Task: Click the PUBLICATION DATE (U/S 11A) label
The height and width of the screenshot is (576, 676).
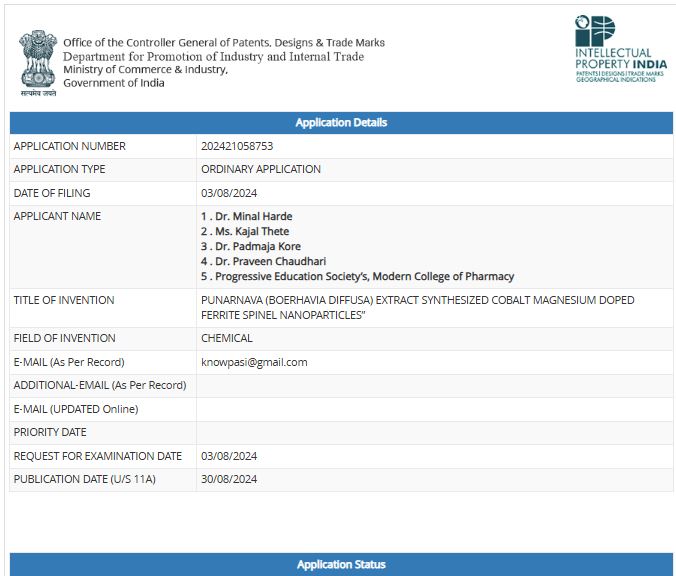Action: 84,479
